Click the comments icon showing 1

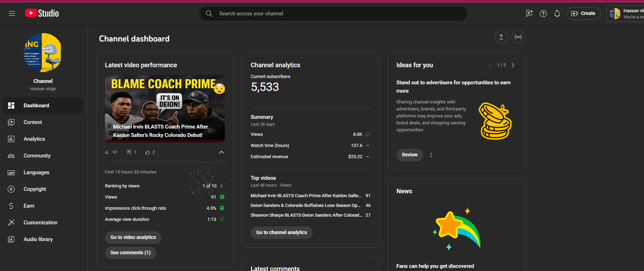[129, 152]
